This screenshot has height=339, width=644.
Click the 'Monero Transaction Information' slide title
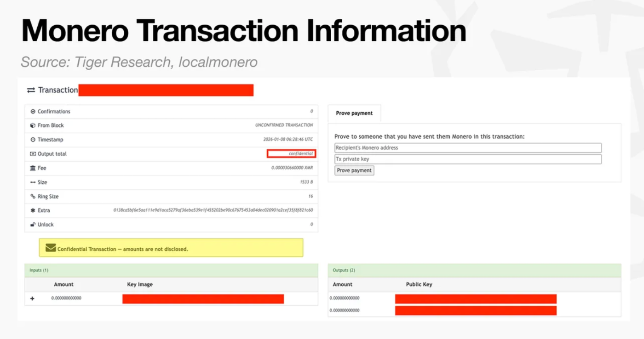(x=244, y=31)
